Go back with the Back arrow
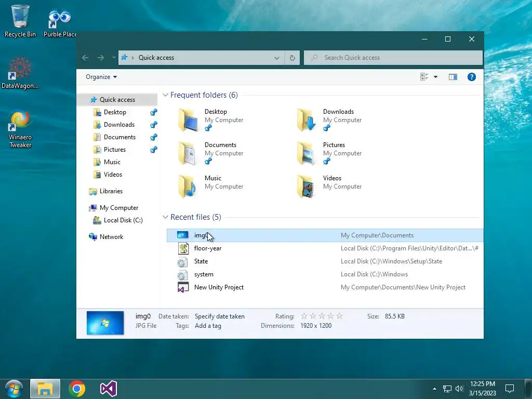The height and width of the screenshot is (399, 532). [x=85, y=58]
